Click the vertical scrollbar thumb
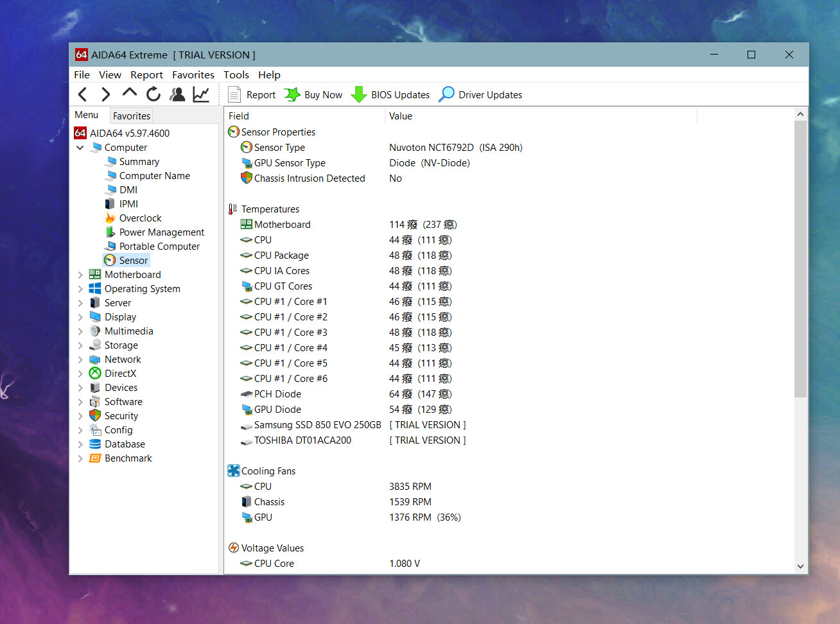Image resolution: width=840 pixels, height=624 pixels. click(x=800, y=259)
